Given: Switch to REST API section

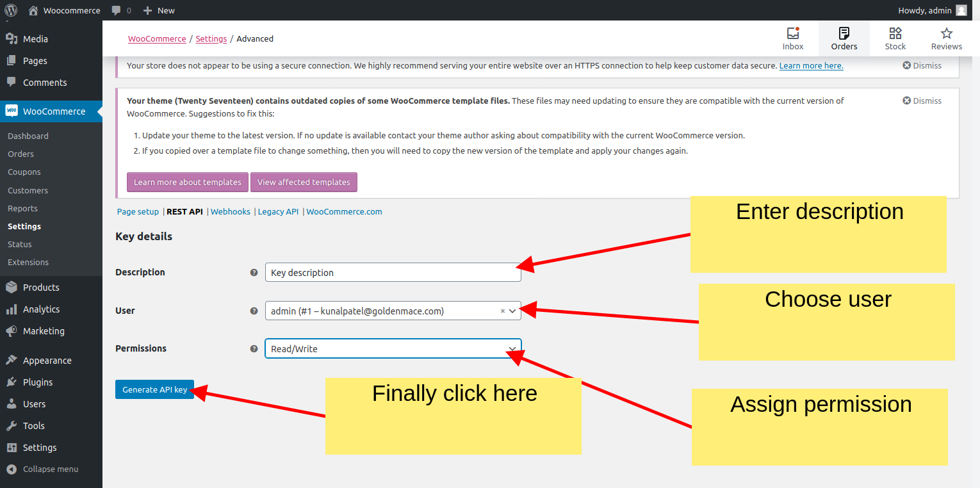Looking at the screenshot, I should pyautogui.click(x=184, y=211).
